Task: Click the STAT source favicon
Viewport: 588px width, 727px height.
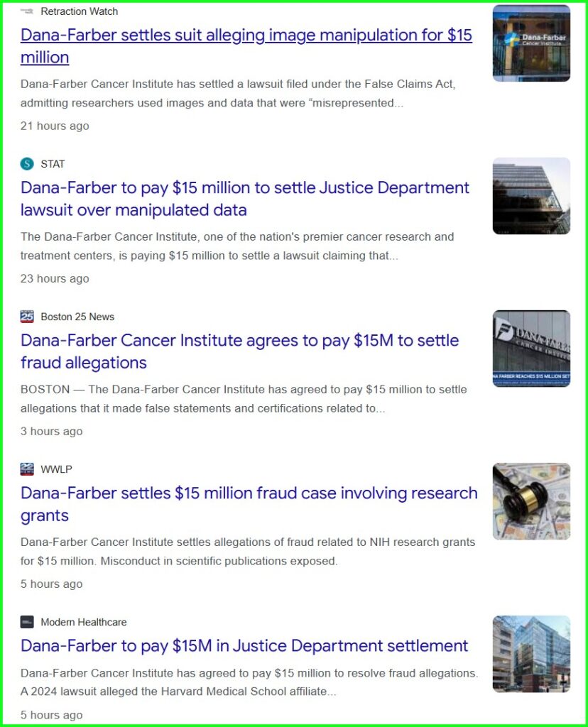Action: 27,164
